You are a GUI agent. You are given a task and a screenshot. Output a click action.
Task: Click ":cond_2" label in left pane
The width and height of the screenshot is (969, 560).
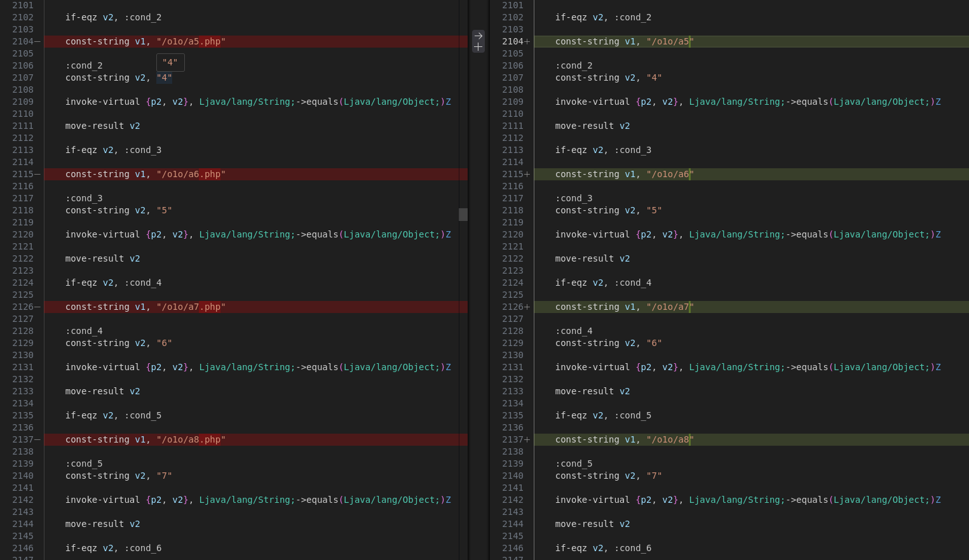[x=84, y=65]
